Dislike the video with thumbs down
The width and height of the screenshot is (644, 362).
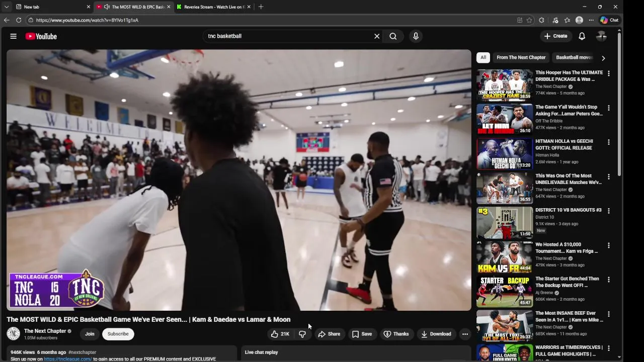click(x=302, y=334)
